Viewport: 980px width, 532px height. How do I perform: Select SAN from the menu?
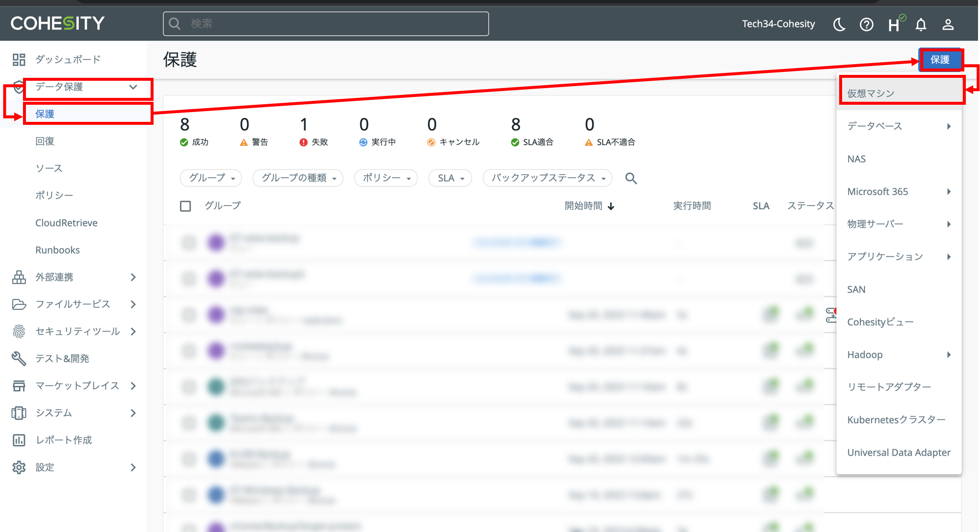click(x=899, y=289)
